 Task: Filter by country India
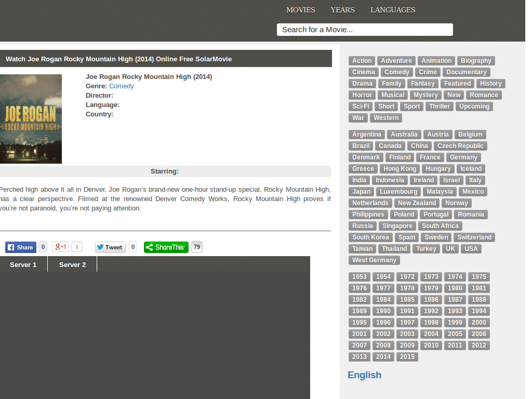tap(359, 180)
